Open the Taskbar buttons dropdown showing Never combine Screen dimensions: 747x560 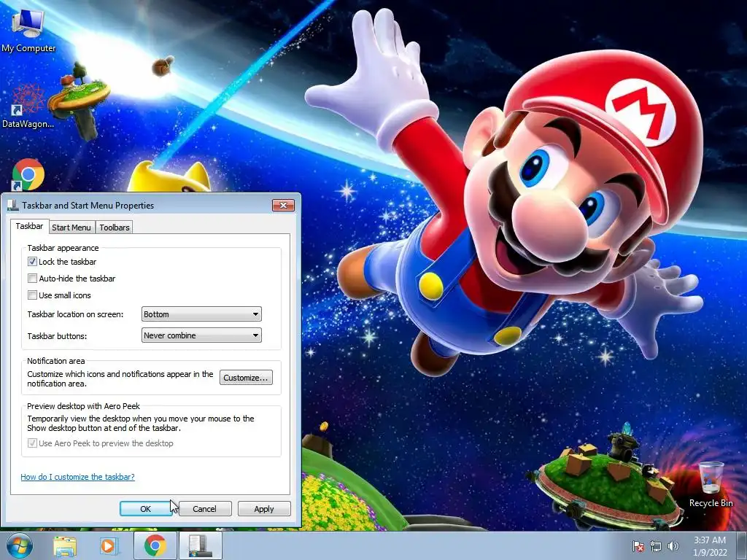point(201,335)
